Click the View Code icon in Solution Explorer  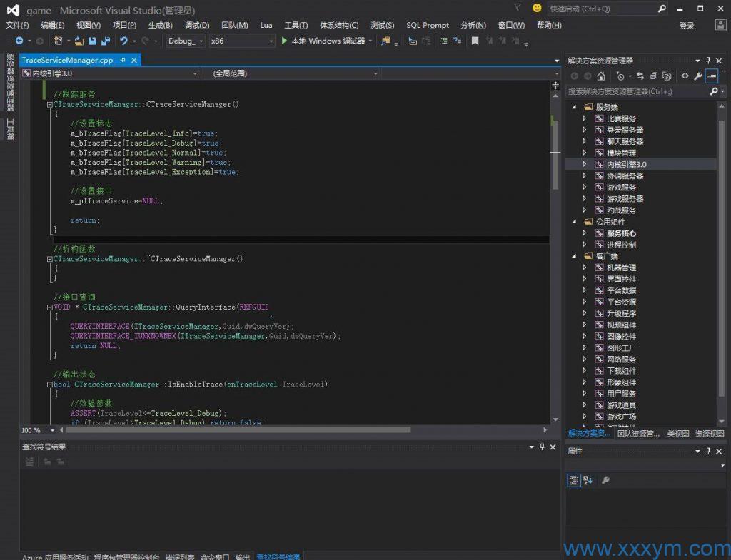685,76
